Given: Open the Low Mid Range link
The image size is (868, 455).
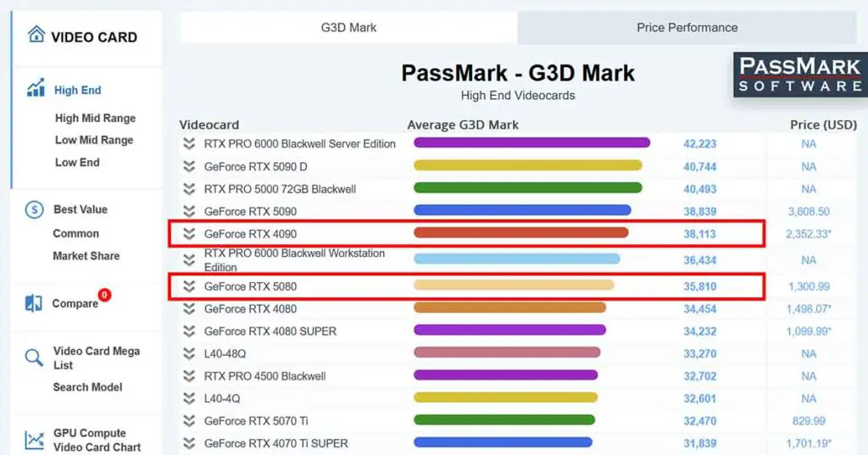Looking at the screenshot, I should (x=94, y=140).
